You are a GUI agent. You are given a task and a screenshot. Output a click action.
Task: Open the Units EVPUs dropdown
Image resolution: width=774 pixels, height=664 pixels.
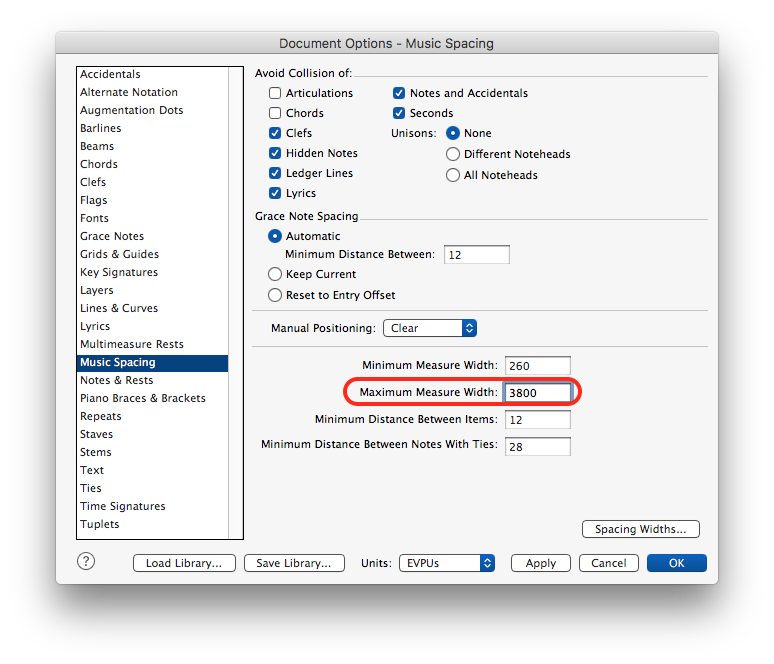pos(447,563)
